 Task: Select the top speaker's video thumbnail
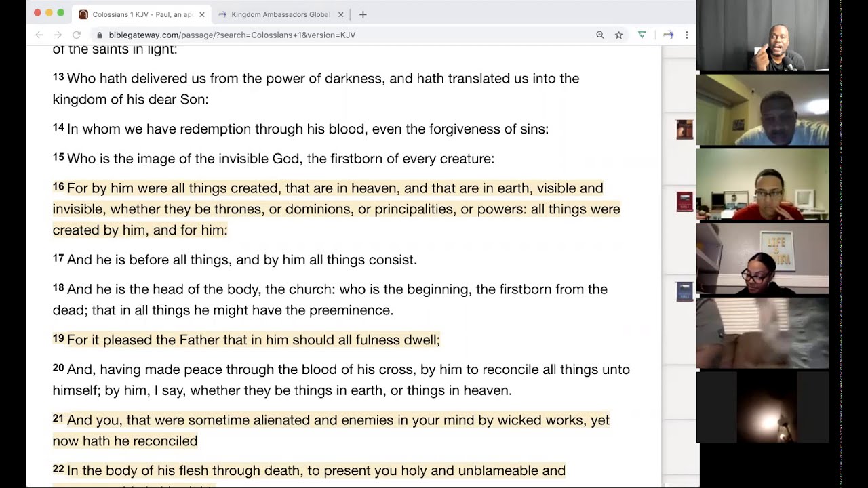pyautogui.click(x=762, y=36)
